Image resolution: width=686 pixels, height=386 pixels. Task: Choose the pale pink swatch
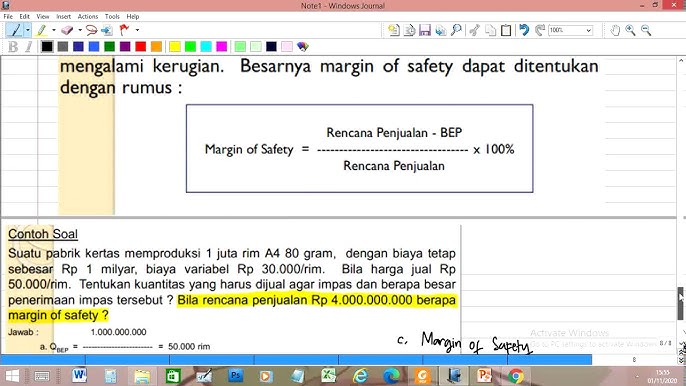[287, 46]
